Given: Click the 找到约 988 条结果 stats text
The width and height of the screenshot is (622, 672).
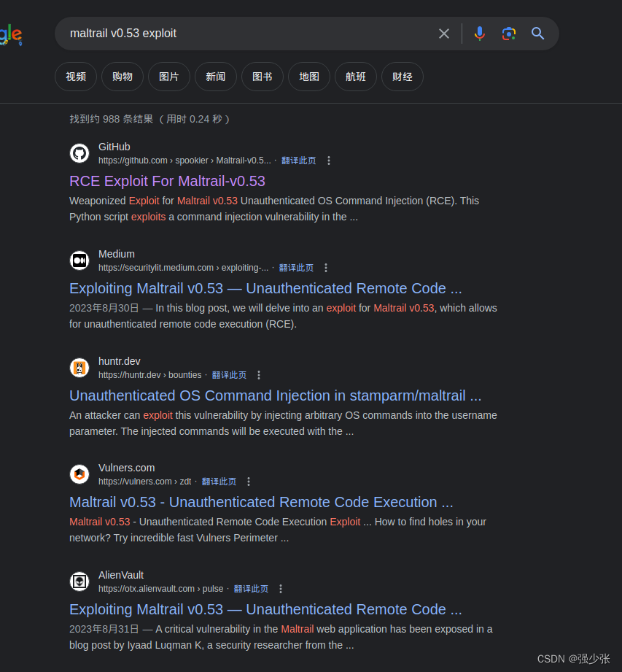Looking at the screenshot, I should pyautogui.click(x=149, y=119).
